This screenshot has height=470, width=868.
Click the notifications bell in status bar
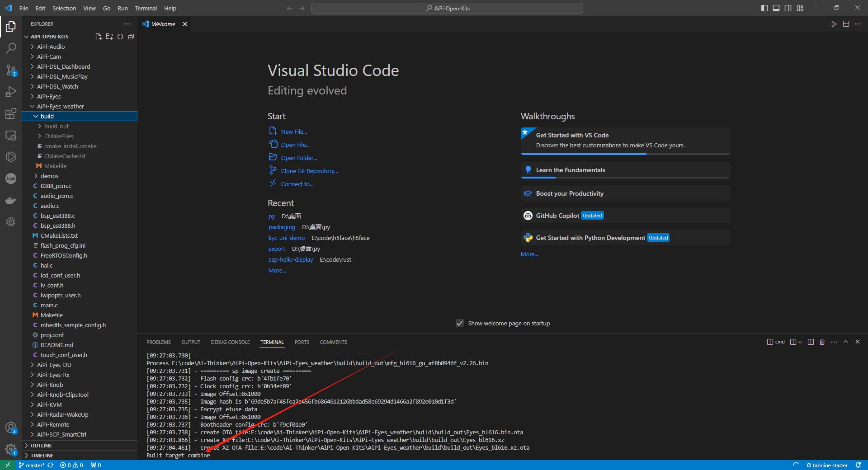click(x=858, y=465)
